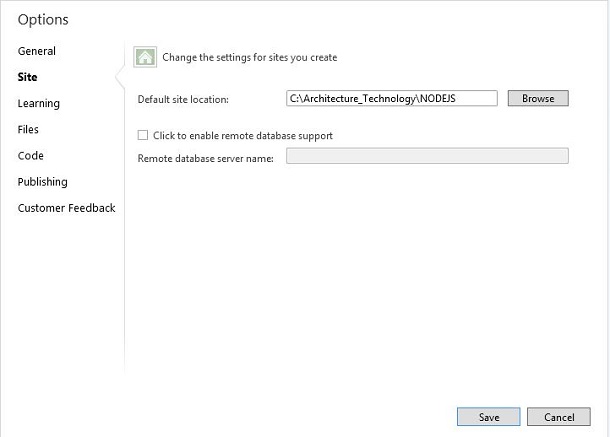This screenshot has width=610, height=437.
Task: Browse for a default site location
Action: pyautogui.click(x=538, y=98)
